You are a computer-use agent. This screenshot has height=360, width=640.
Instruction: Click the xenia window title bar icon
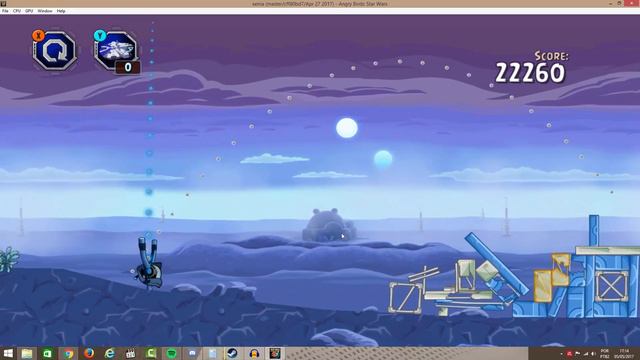(x=3, y=3)
